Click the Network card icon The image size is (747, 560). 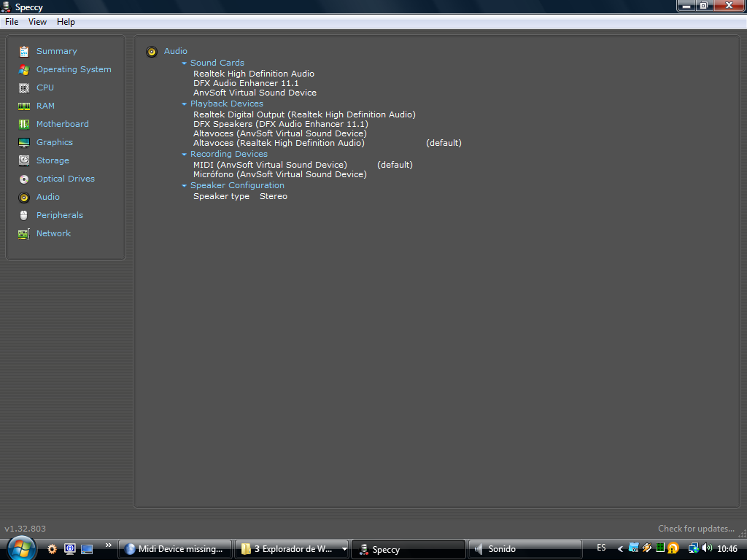[24, 234]
